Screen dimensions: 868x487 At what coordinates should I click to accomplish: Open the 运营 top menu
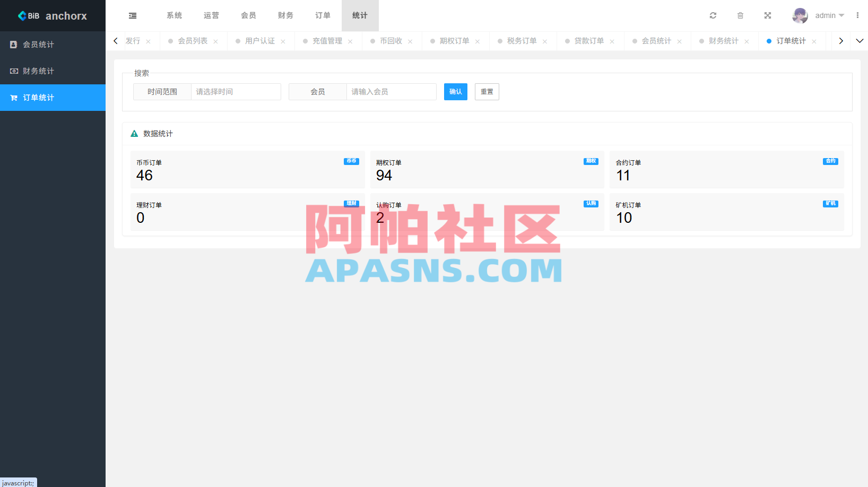pyautogui.click(x=211, y=15)
